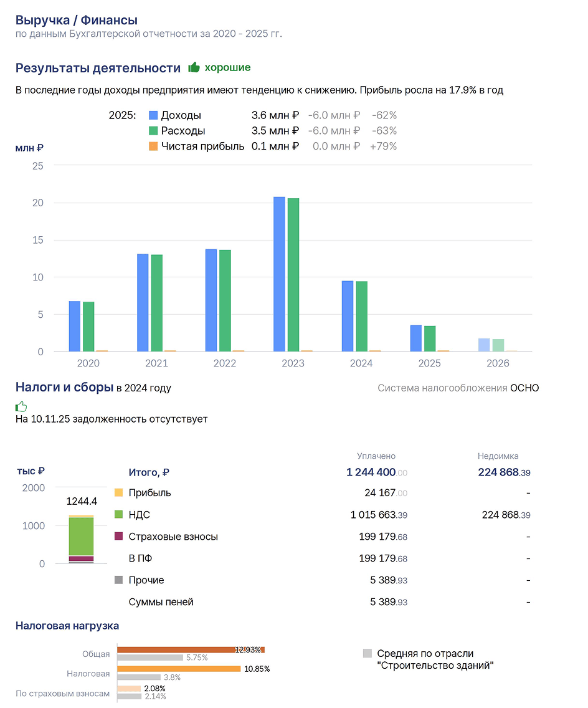Select the green expenses bar for 2024
The image size is (588, 708).
click(361, 316)
